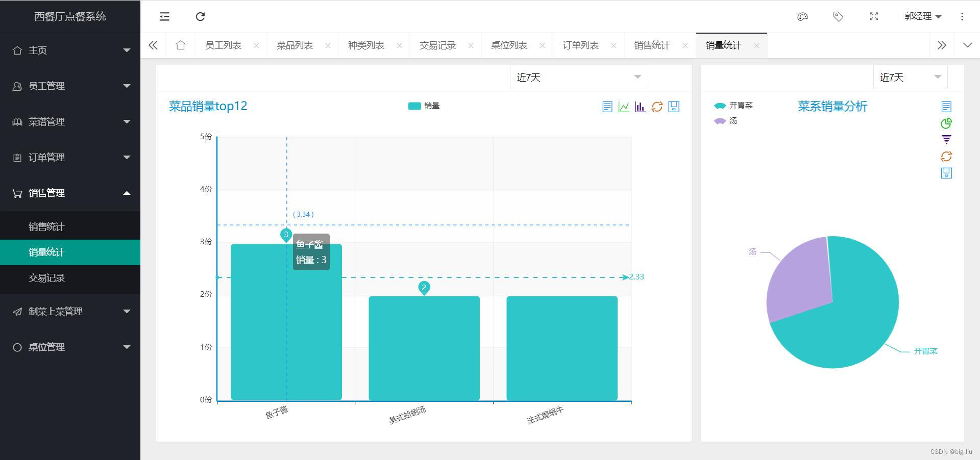Switch to the 桌位列表 tab
This screenshot has width=980, height=460.
tap(509, 45)
